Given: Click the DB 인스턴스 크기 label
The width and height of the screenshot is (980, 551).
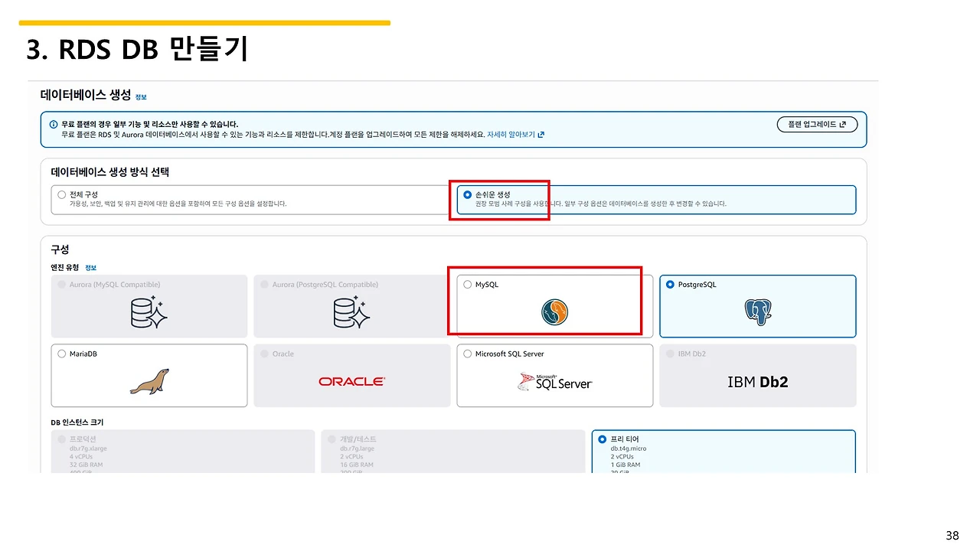Looking at the screenshot, I should point(77,422).
